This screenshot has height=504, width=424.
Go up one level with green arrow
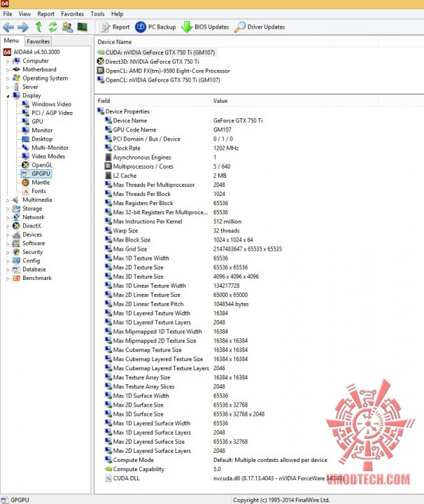click(38, 27)
